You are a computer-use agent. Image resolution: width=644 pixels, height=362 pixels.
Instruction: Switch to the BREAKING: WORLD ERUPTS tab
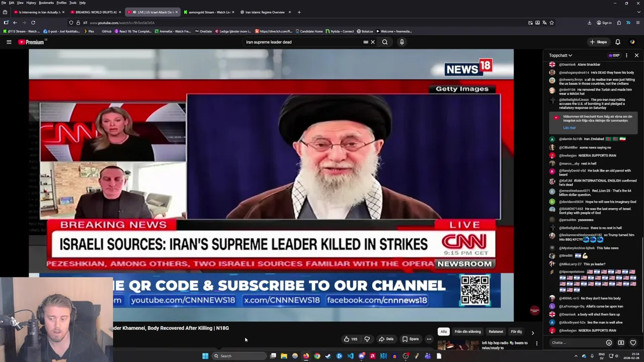pyautogui.click(x=95, y=12)
